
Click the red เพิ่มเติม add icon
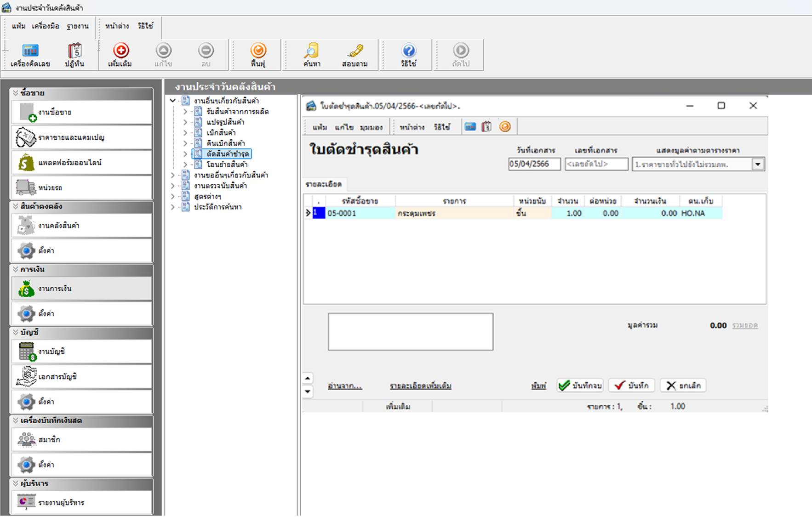(120, 55)
